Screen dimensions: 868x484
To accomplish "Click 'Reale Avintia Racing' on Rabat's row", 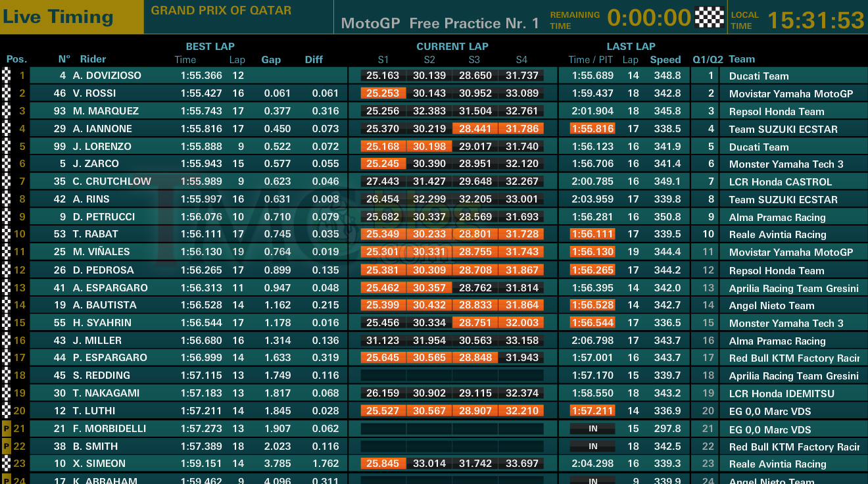I will pyautogui.click(x=778, y=234).
